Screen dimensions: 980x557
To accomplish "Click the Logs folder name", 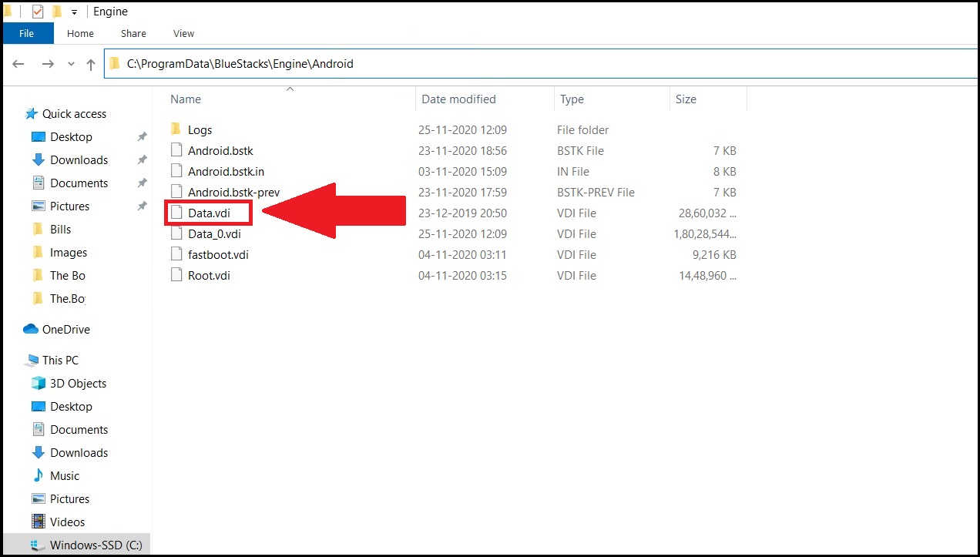I will [200, 130].
